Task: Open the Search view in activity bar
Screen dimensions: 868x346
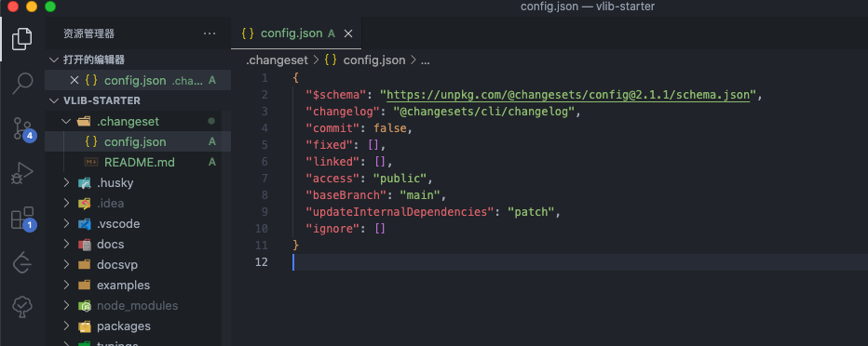Action: (x=22, y=83)
